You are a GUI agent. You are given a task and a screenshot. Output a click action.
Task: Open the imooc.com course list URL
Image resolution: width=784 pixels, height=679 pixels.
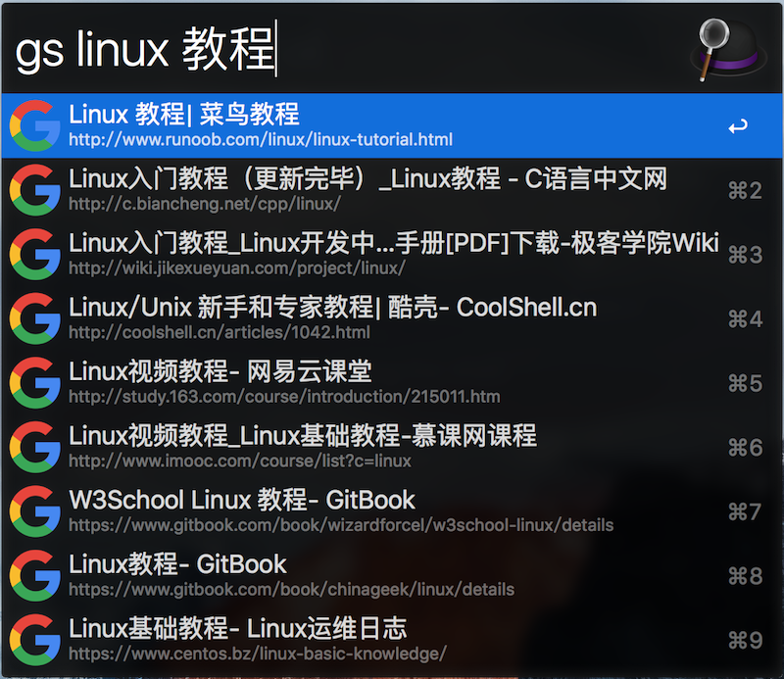pyautogui.click(x=240, y=461)
